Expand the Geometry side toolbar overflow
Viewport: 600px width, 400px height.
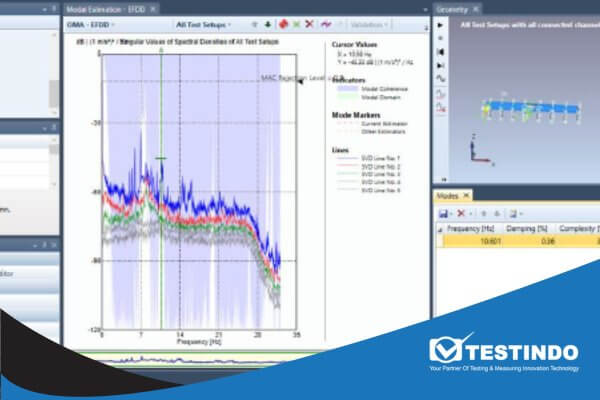444,179
